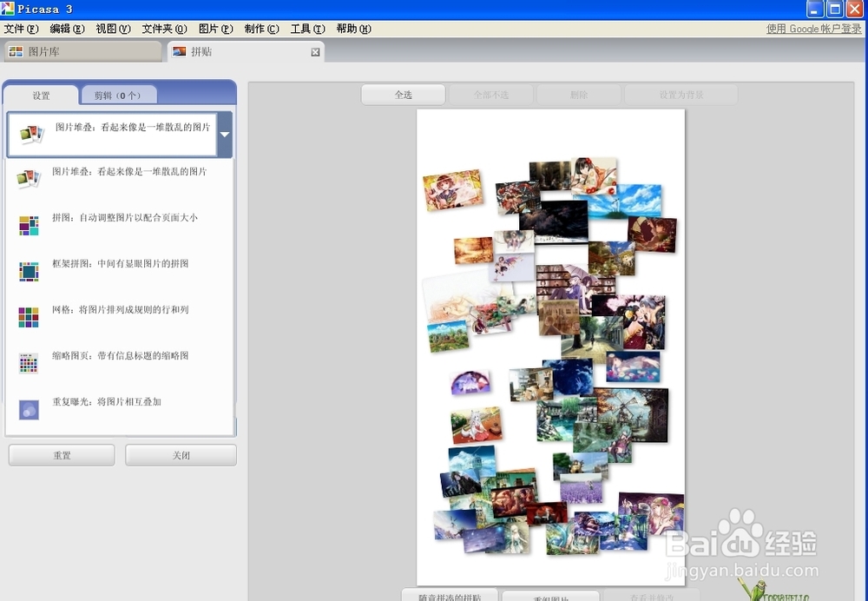868x601 pixels.
Task: Open the 文件夹(O) menu
Action: pyautogui.click(x=164, y=29)
